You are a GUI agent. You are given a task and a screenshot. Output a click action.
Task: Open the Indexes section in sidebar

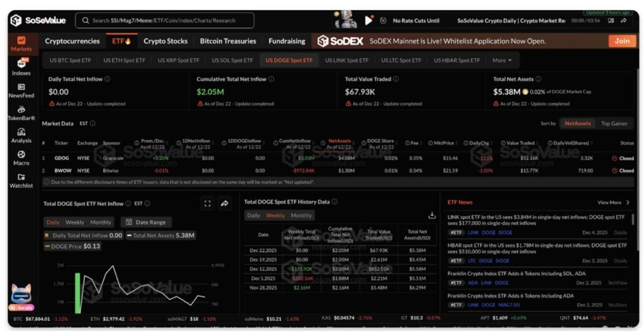21,67
